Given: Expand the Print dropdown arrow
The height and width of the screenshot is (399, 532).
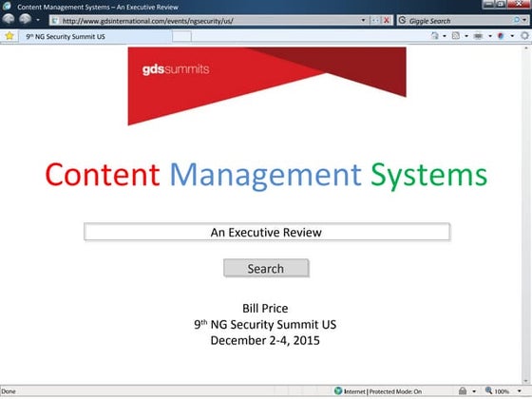Looking at the screenshot, I should (x=490, y=36).
